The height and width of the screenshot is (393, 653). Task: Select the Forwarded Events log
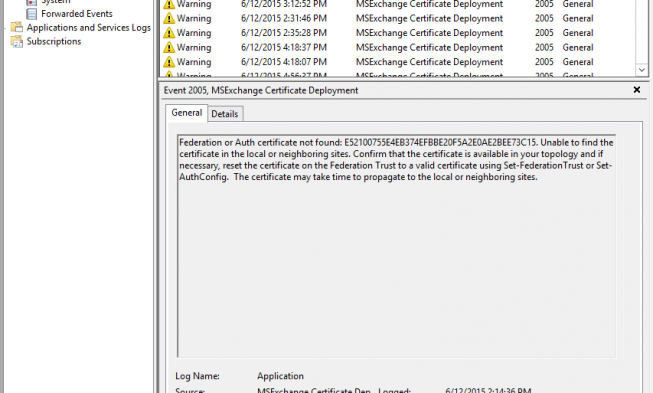pyautogui.click(x=77, y=14)
